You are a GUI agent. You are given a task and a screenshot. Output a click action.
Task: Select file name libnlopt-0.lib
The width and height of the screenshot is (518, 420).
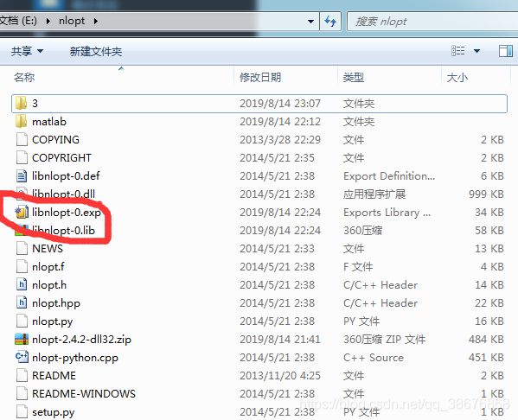coord(63,231)
